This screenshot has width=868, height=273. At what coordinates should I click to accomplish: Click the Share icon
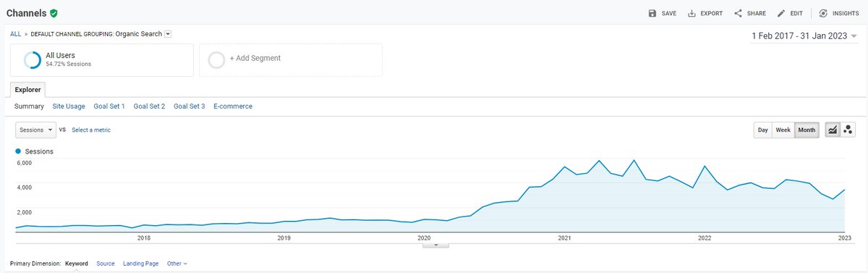[738, 13]
